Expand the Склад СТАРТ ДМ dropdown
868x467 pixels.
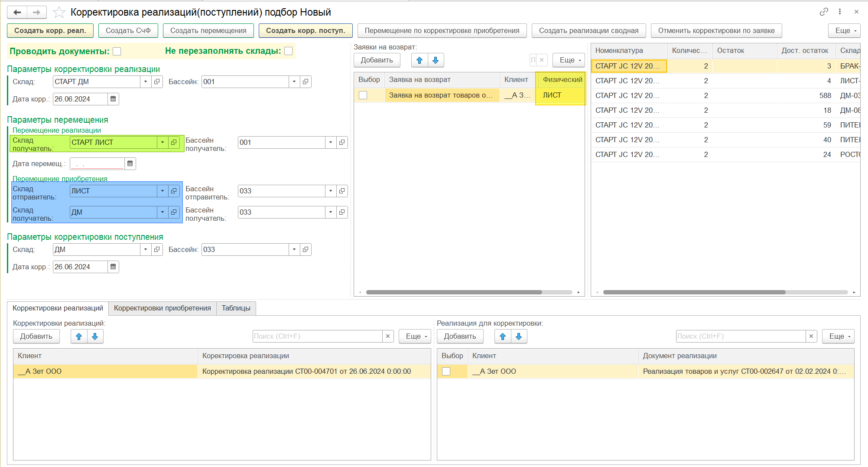[x=146, y=82]
